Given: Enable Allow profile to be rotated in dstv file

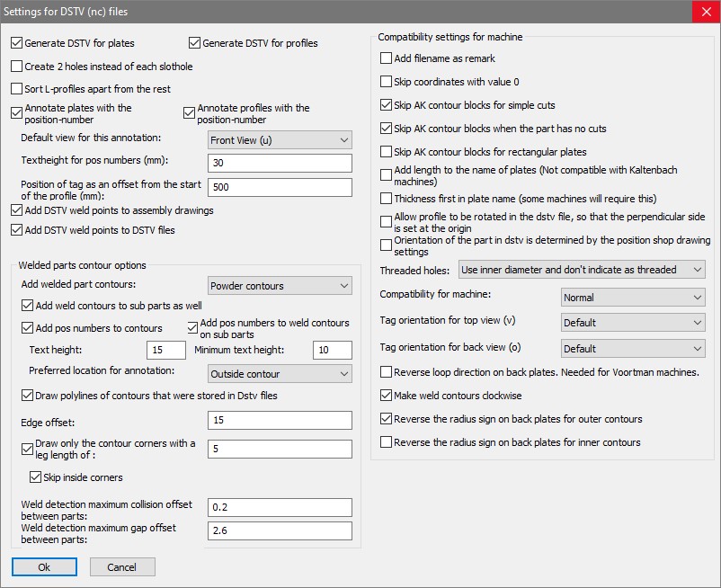Looking at the screenshot, I should [386, 222].
